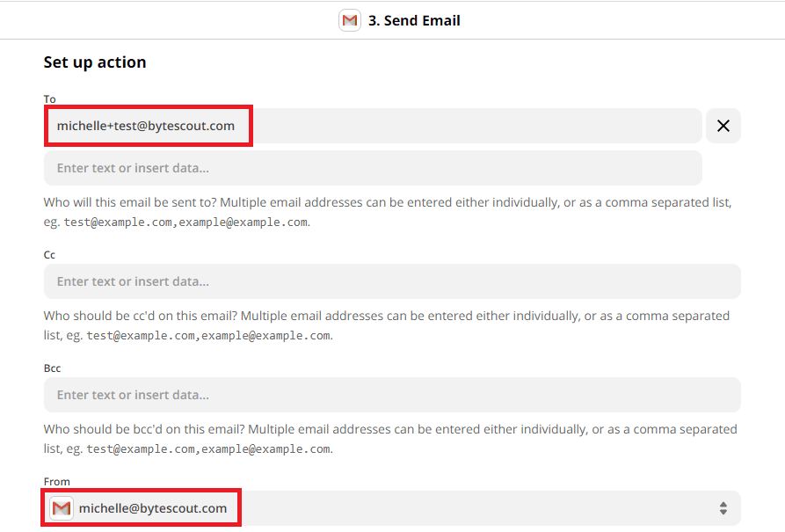The height and width of the screenshot is (532, 785).
Task: Click the empty To insert-data input field
Action: [x=374, y=168]
